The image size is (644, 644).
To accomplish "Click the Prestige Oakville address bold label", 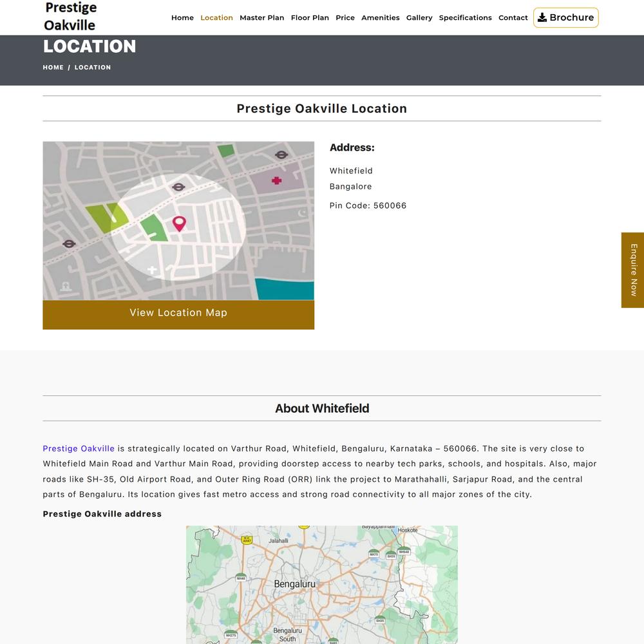I will tap(102, 514).
